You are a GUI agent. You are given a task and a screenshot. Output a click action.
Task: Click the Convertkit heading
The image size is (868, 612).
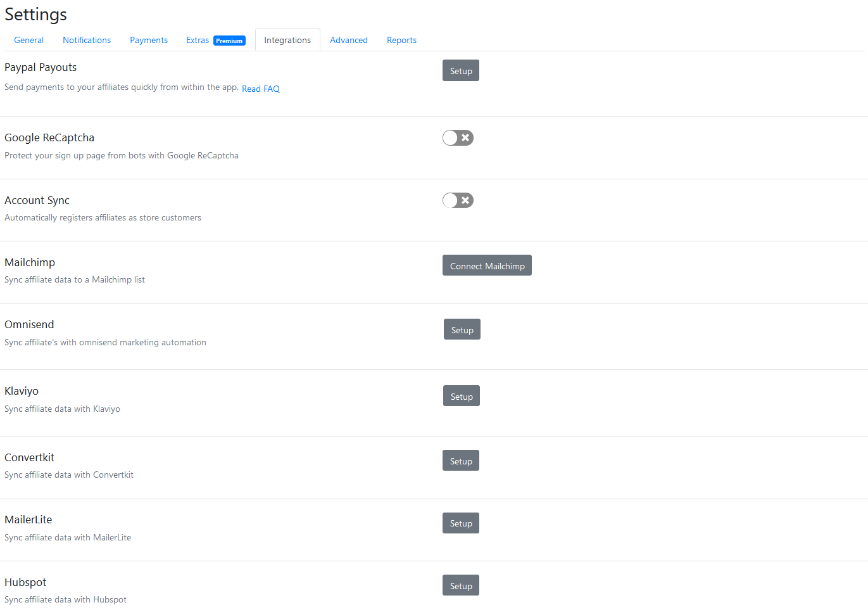tap(29, 457)
